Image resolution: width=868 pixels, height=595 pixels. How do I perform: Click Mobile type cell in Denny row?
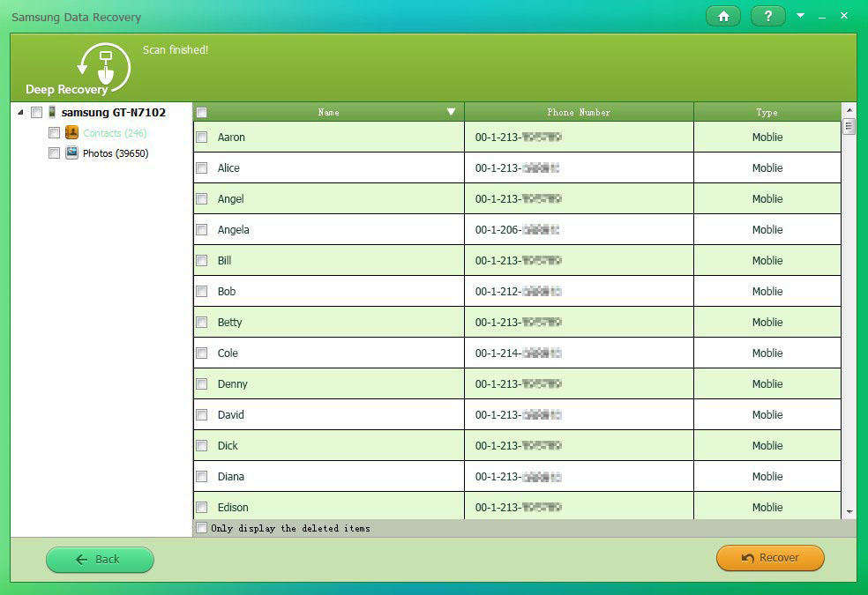point(767,383)
